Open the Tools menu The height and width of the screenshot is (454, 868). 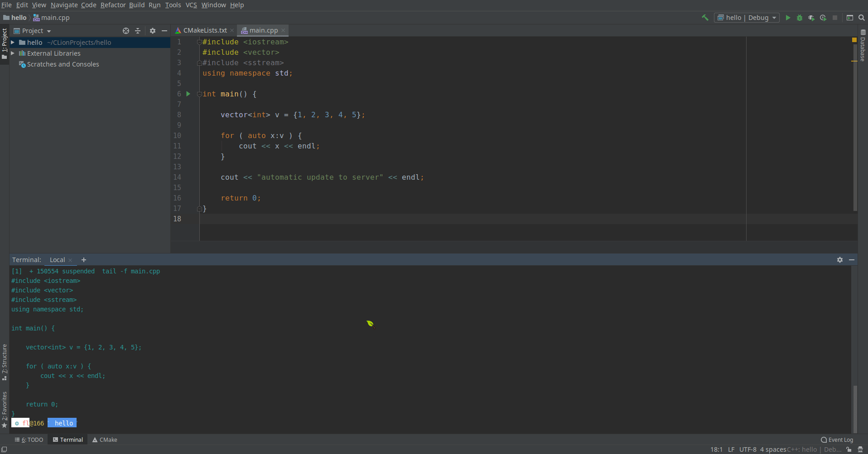[x=173, y=5]
